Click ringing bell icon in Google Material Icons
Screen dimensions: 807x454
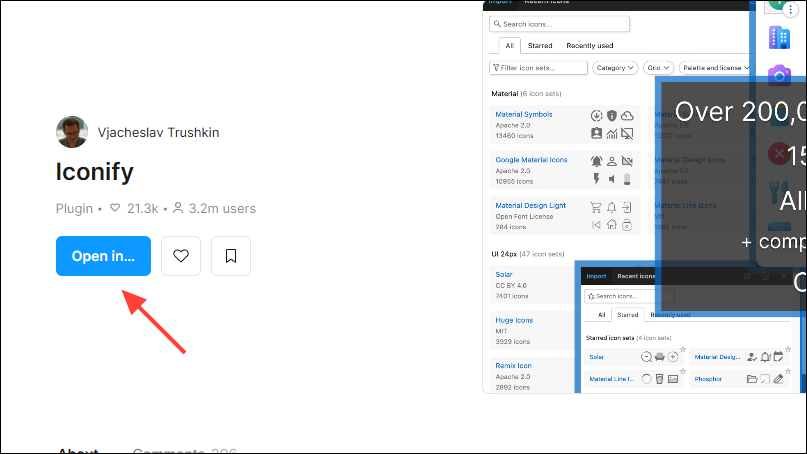(597, 161)
